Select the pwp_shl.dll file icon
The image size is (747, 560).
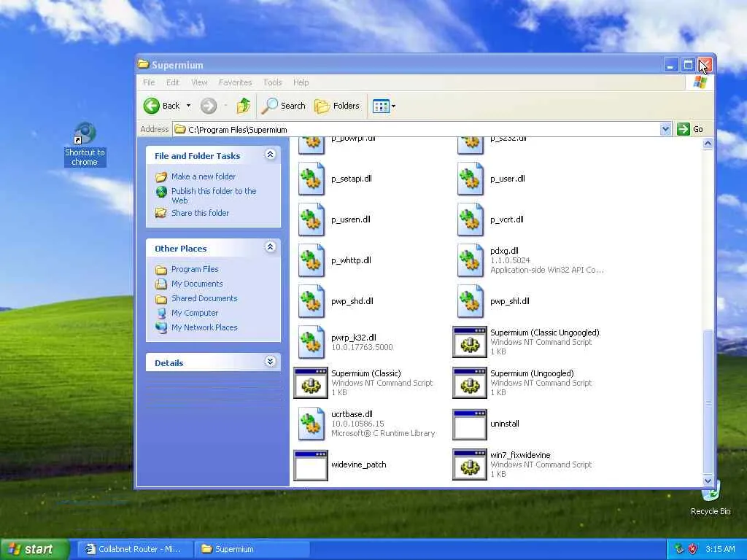coord(471,301)
